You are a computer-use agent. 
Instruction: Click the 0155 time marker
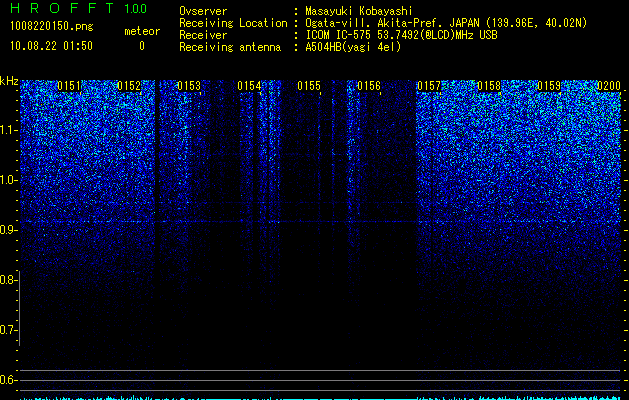pos(309,86)
